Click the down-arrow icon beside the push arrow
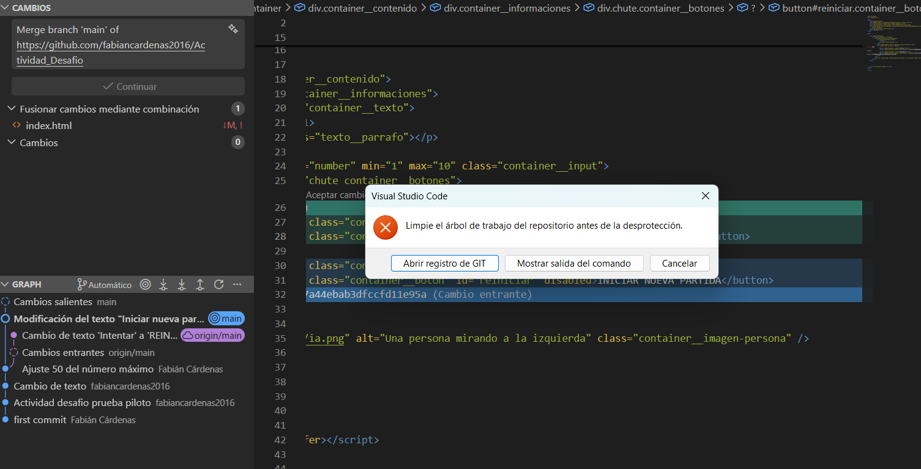Image resolution: width=921 pixels, height=469 pixels. coord(181,284)
